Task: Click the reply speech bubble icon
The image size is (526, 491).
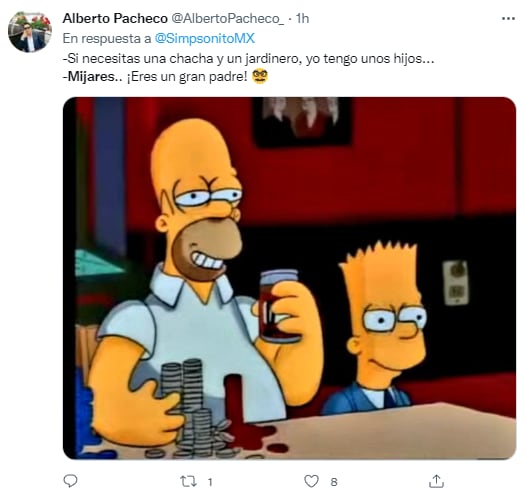Action: click(70, 481)
